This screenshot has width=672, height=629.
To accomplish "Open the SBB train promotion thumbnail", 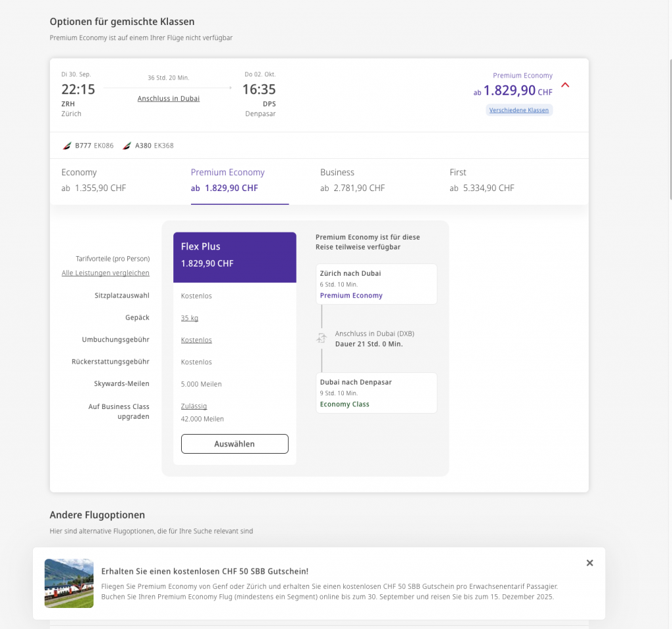I will 69,583.
